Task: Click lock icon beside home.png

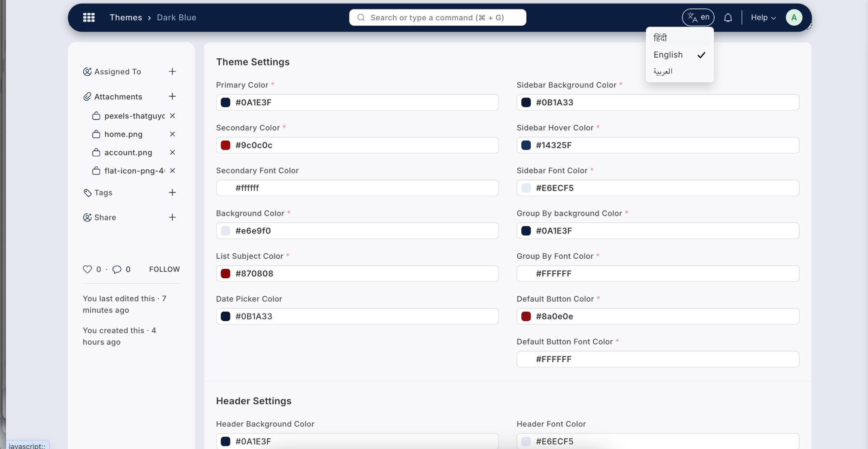Action: tap(96, 134)
